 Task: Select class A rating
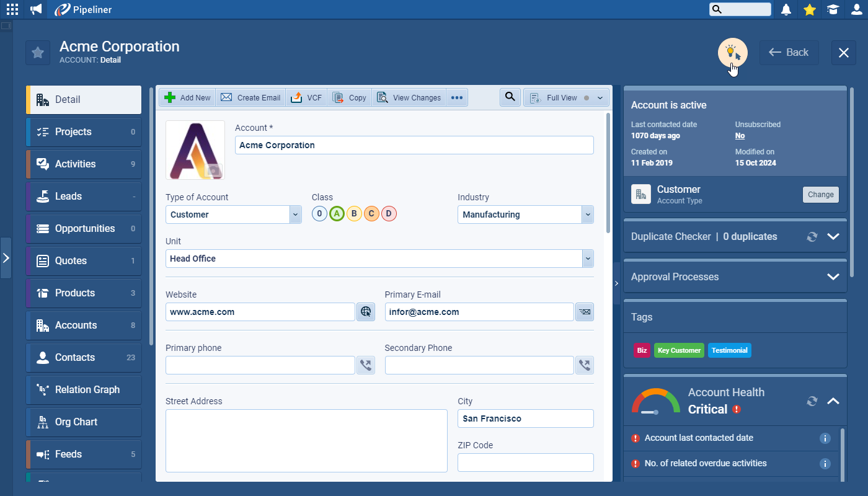(337, 214)
